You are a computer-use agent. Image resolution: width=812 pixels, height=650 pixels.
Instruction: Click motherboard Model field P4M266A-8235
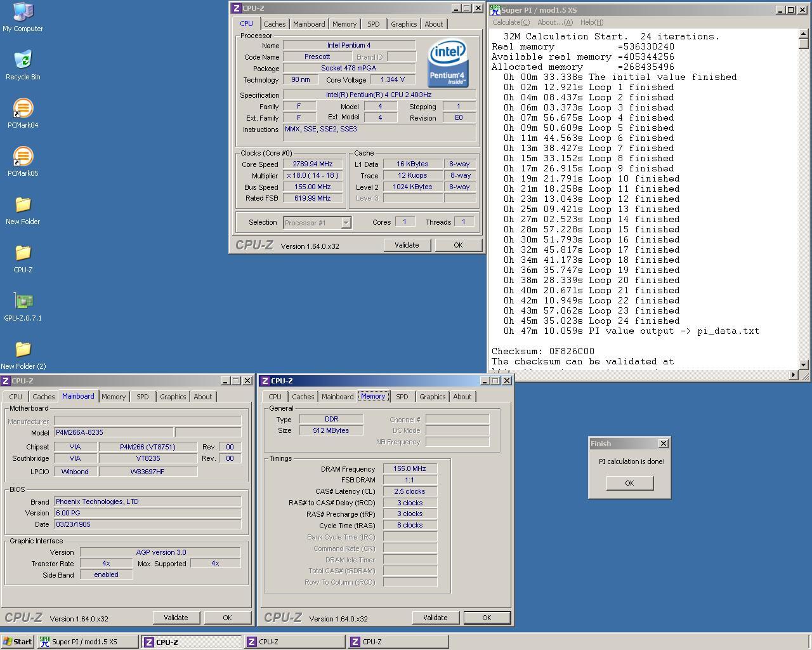(x=114, y=432)
